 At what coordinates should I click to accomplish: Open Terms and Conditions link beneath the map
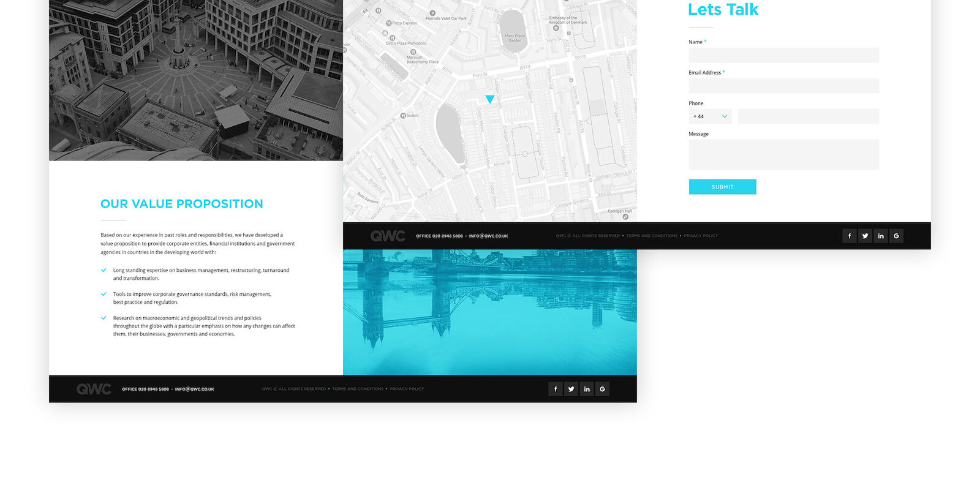[x=652, y=236]
